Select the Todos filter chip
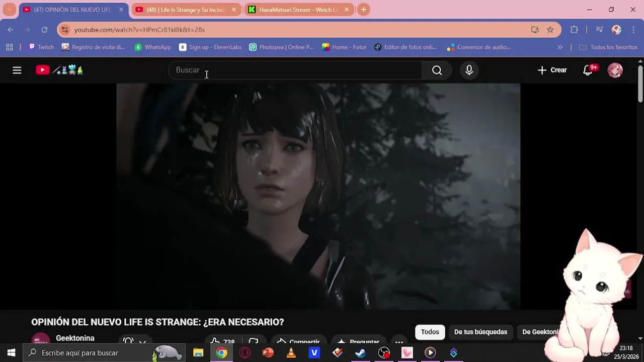Image resolution: width=644 pixels, height=362 pixels. [430, 332]
